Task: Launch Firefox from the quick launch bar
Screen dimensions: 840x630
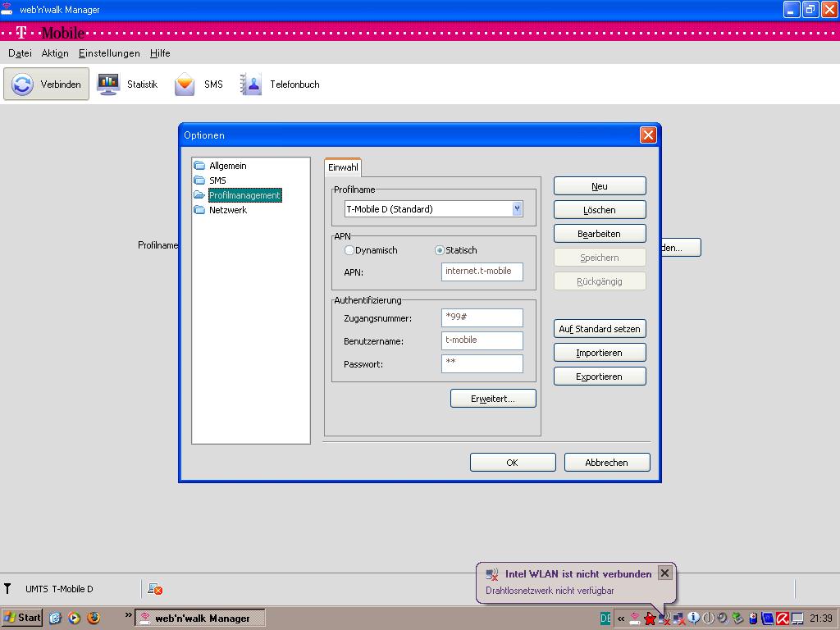Action: (94, 618)
